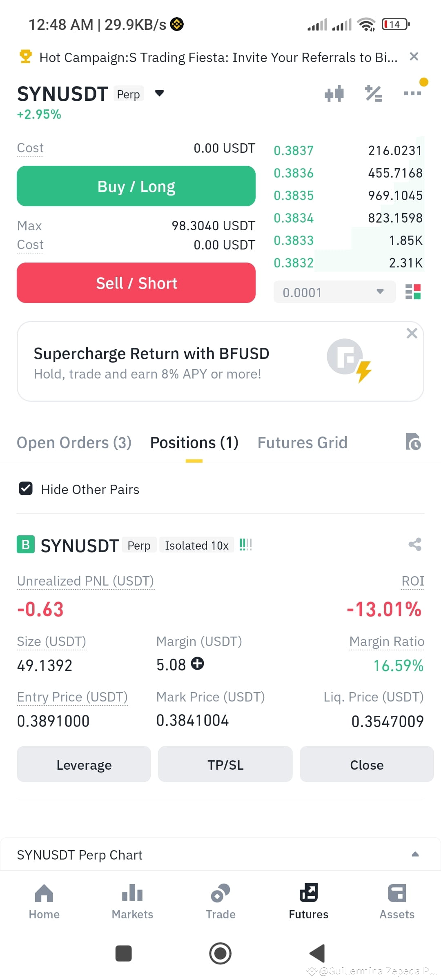The width and height of the screenshot is (441, 980).
Task: Switch to Open Orders (3) tab
Action: point(74,443)
